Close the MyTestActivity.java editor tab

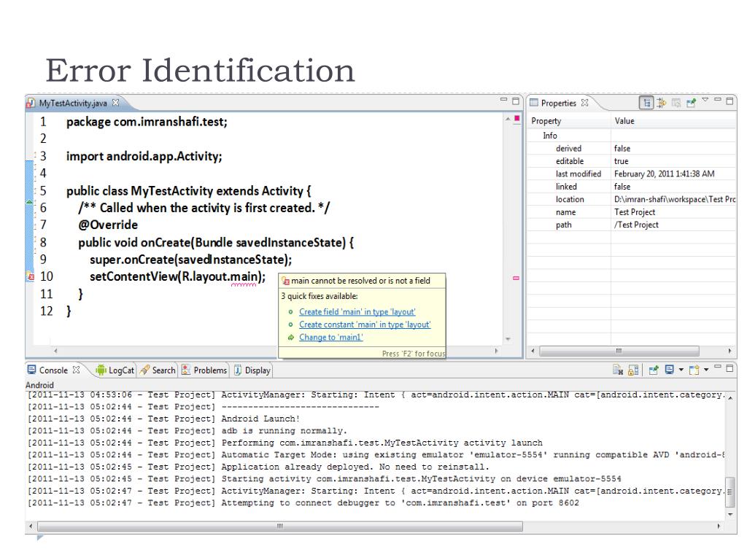coord(115,102)
